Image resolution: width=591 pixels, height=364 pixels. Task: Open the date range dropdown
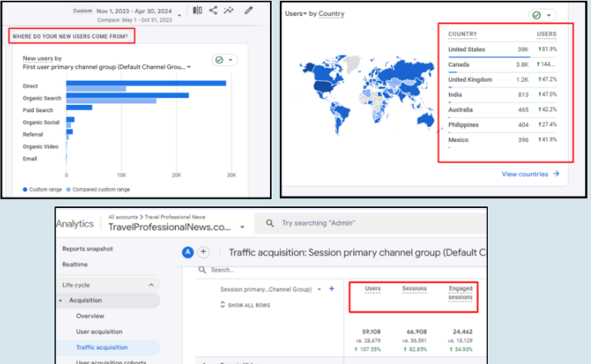(178, 14)
